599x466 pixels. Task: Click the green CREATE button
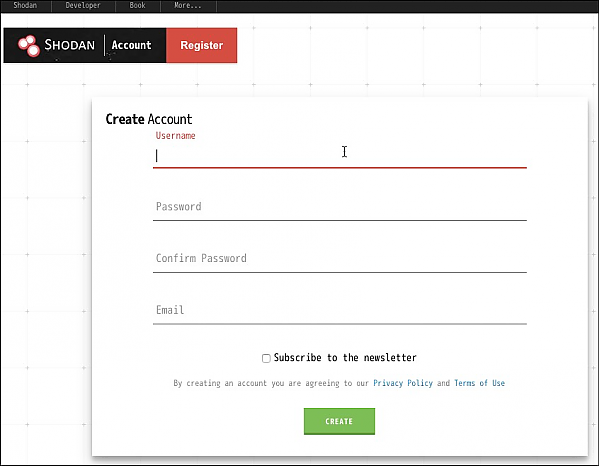[x=339, y=421]
